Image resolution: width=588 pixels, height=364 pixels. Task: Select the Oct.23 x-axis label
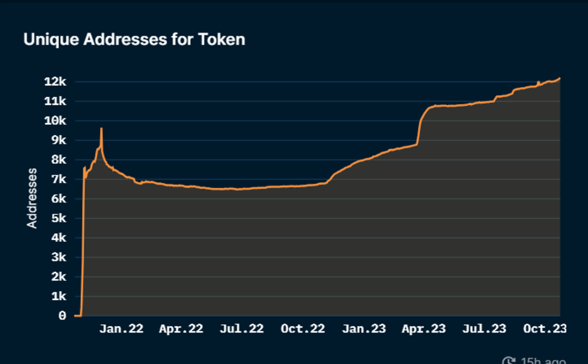(x=544, y=329)
